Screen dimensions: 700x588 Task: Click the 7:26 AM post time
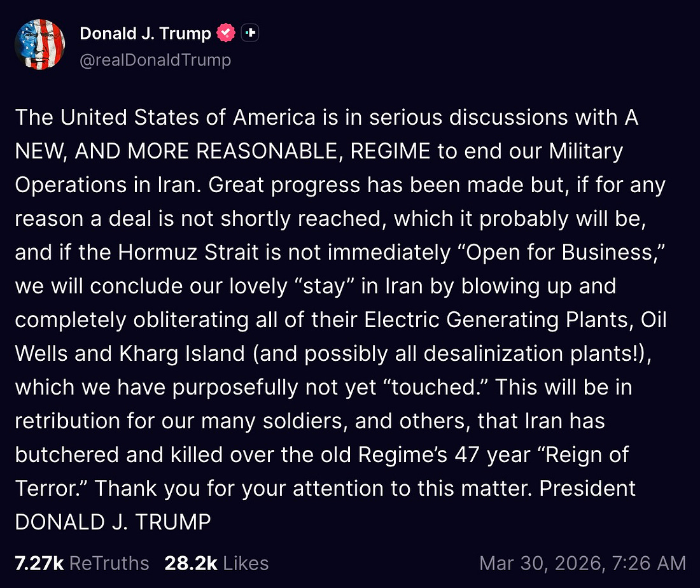coord(650,563)
